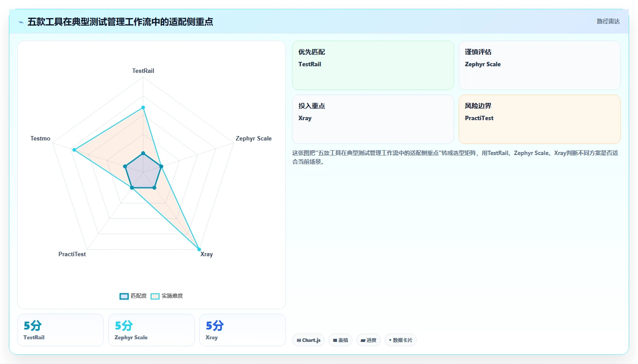This screenshot has height=364, width=638.
Task: Open the 优先匹配 TestRail card
Action: [373, 65]
